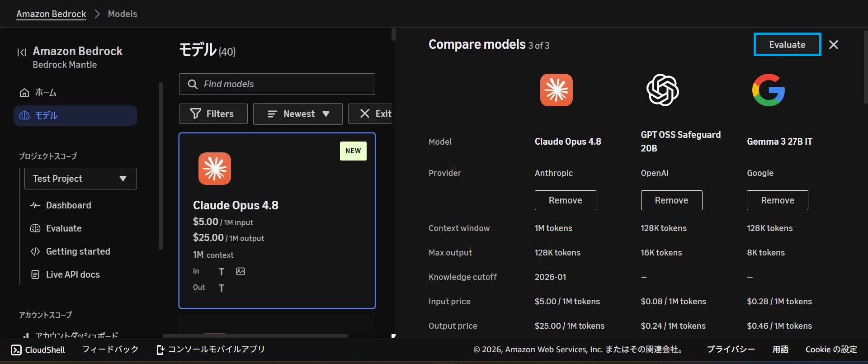Screen dimensions: 868x364
Task: Open Getting started page
Action: pyautogui.click(x=78, y=251)
